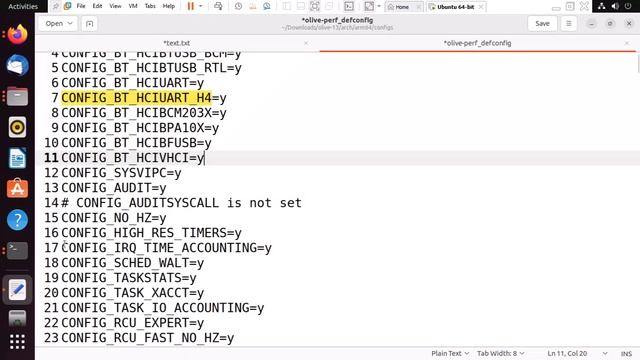
Task: Open the Help icon in dock
Action: coord(17,220)
